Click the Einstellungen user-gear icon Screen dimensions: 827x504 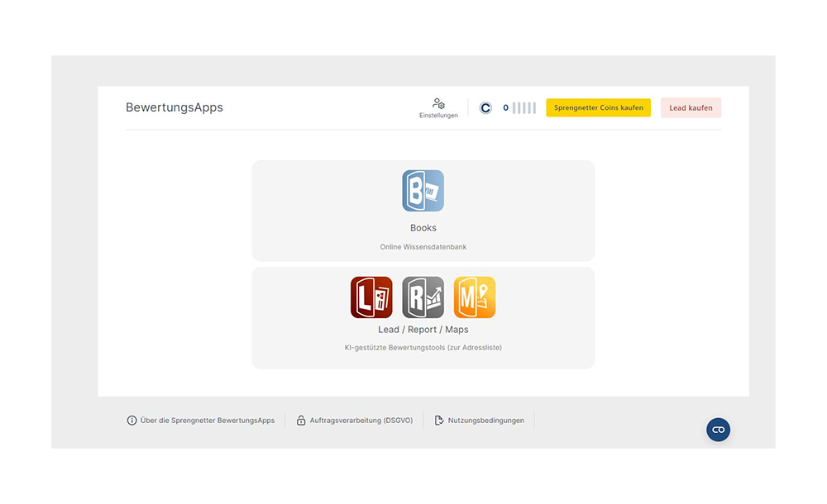click(x=438, y=103)
